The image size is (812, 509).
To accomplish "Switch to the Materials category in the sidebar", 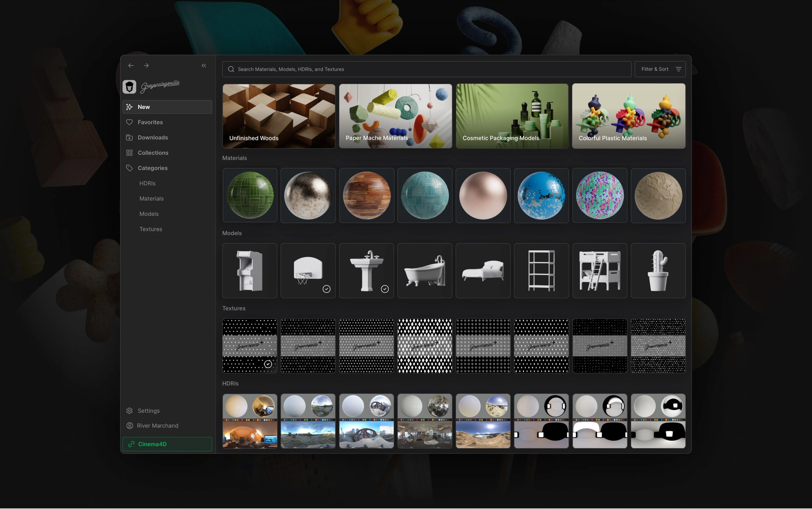I will pos(151,198).
